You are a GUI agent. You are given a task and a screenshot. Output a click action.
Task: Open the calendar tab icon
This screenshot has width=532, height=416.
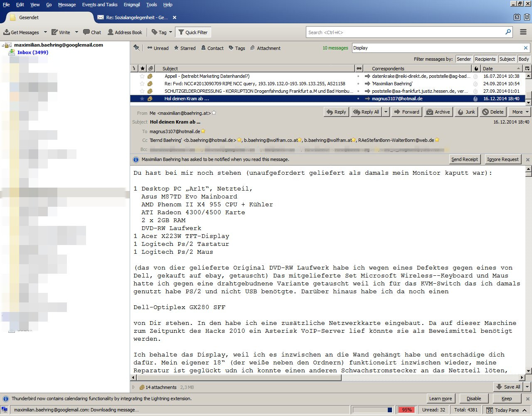tap(517, 17)
